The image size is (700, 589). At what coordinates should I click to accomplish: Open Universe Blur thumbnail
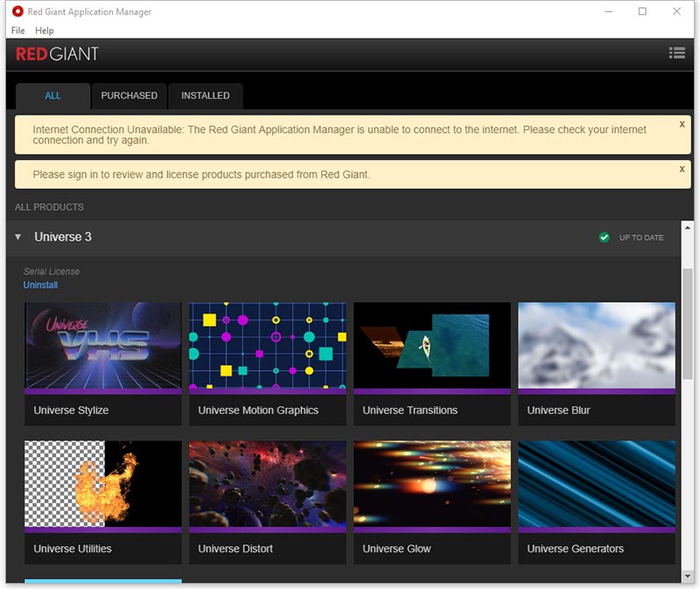point(597,345)
